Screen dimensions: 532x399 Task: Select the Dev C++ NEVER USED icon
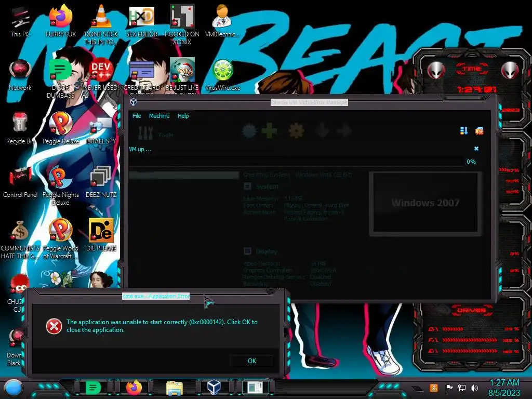pos(101,75)
